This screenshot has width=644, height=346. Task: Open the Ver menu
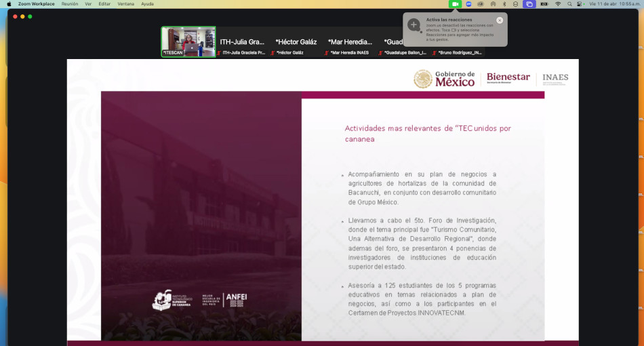click(x=88, y=3)
